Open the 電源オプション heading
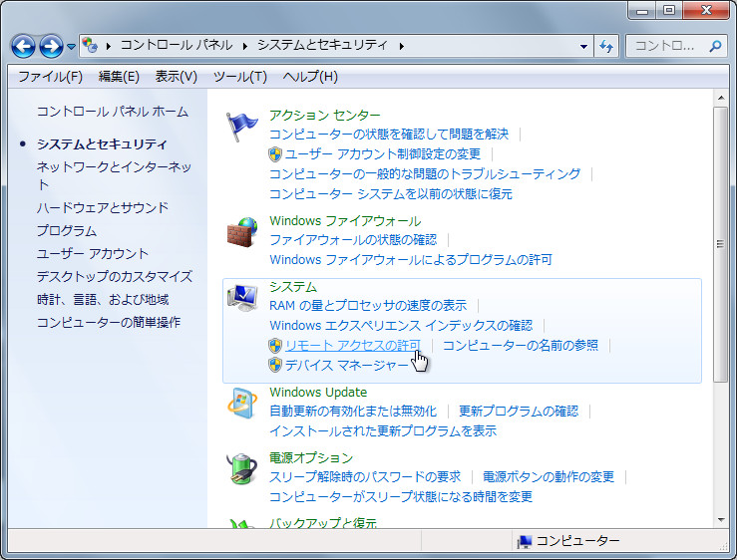Screen dimensions: 737x560 tap(311, 458)
